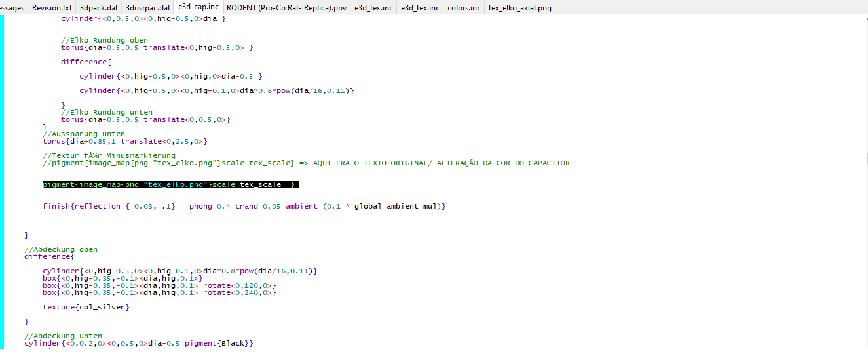868x358 pixels.
Task: Open the RODENT (Pro-Co Rat- Replica).pov tab
Action: pyautogui.click(x=286, y=8)
